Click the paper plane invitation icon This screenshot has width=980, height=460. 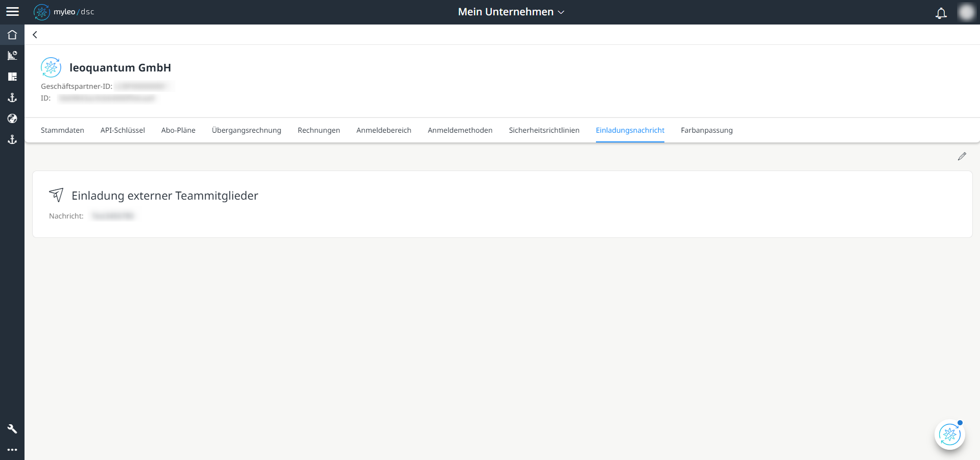click(56, 195)
